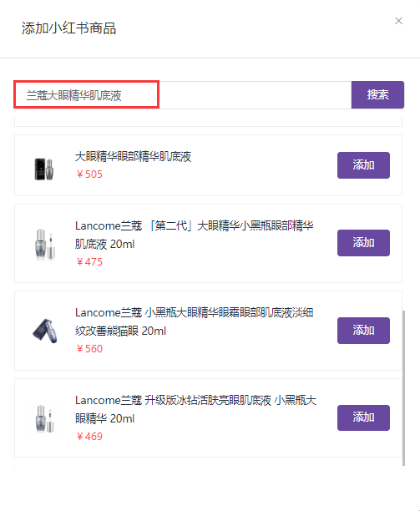The height and width of the screenshot is (511, 420).
Task: Add the ¥560 小黑瓶大眼精华眼霜 product
Action: point(363,331)
